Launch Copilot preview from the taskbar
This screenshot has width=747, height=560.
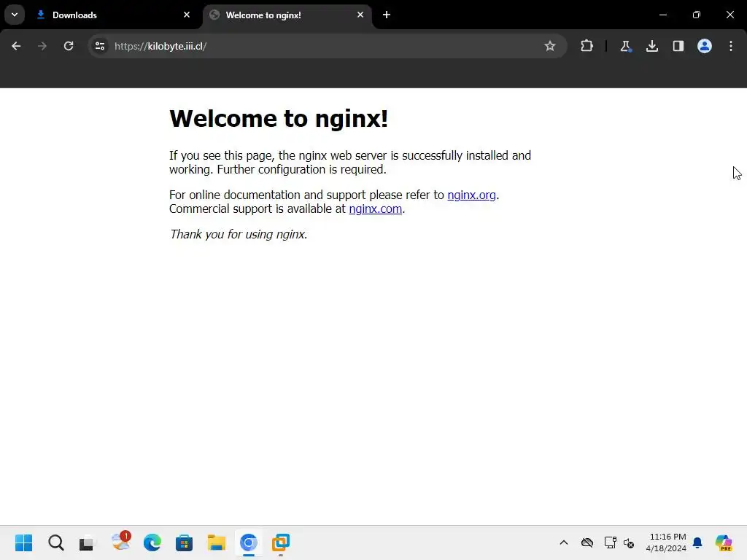coord(724,542)
